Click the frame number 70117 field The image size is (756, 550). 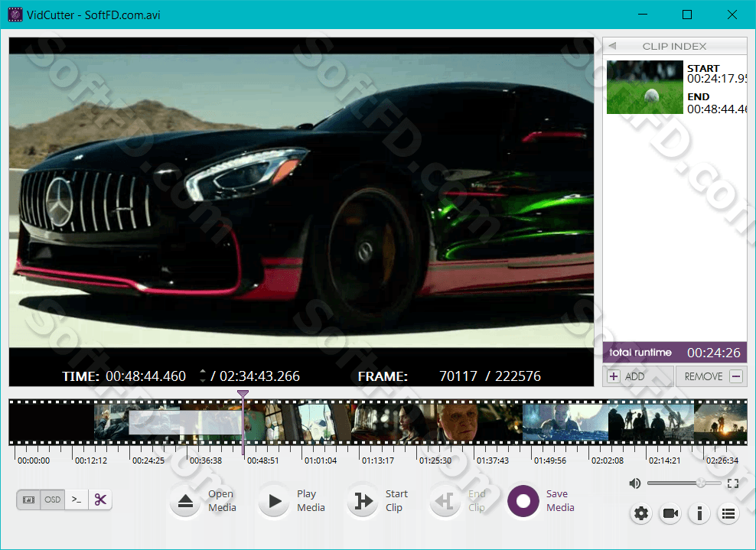point(458,376)
